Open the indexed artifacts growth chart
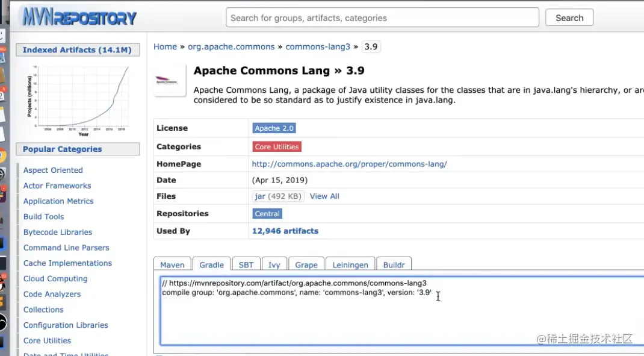 [78, 98]
